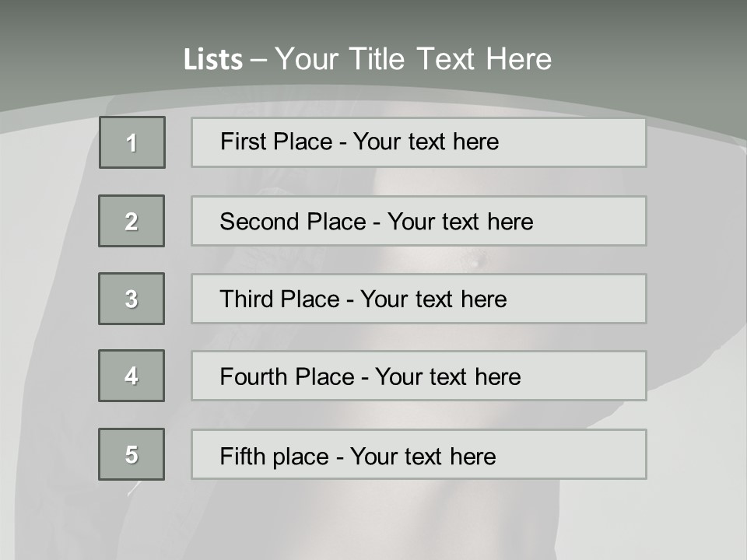The image size is (747, 560).
Task: Click the words "Second Place" in the list
Action: [x=293, y=222]
